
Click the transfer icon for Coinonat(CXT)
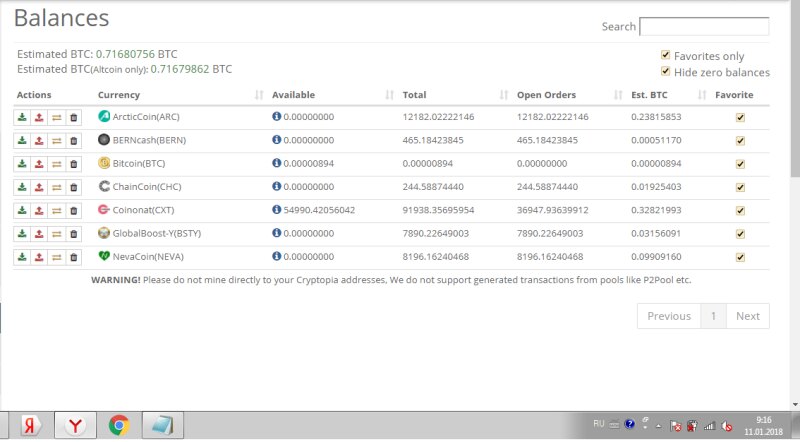[x=56, y=210]
